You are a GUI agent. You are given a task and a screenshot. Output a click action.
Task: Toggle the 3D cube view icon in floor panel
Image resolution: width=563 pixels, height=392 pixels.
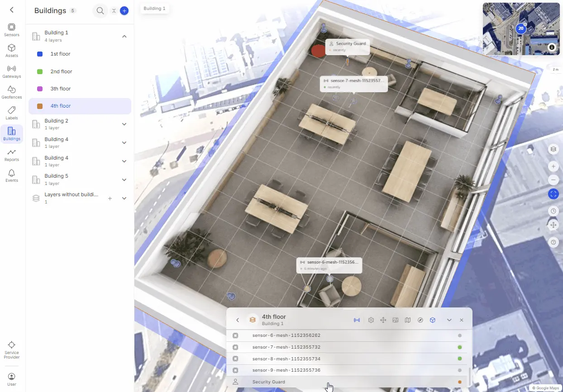(x=433, y=320)
